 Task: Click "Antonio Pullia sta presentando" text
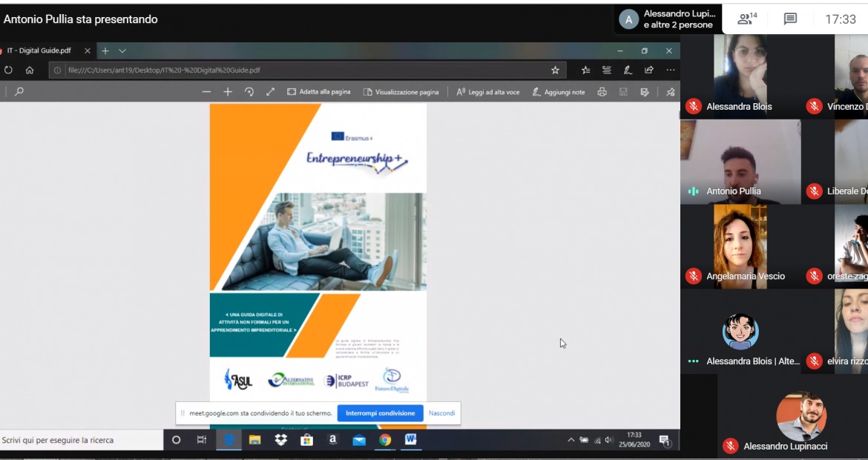pyautogui.click(x=81, y=19)
